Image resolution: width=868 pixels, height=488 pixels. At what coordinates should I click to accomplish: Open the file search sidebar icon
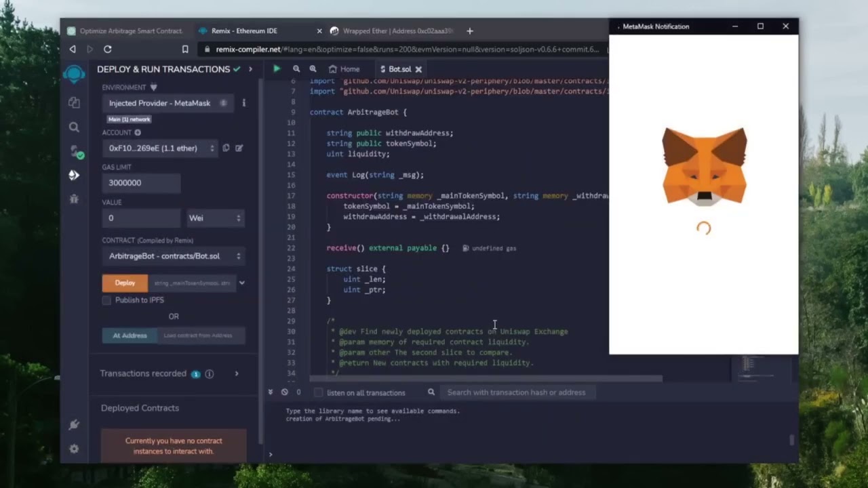(74, 127)
